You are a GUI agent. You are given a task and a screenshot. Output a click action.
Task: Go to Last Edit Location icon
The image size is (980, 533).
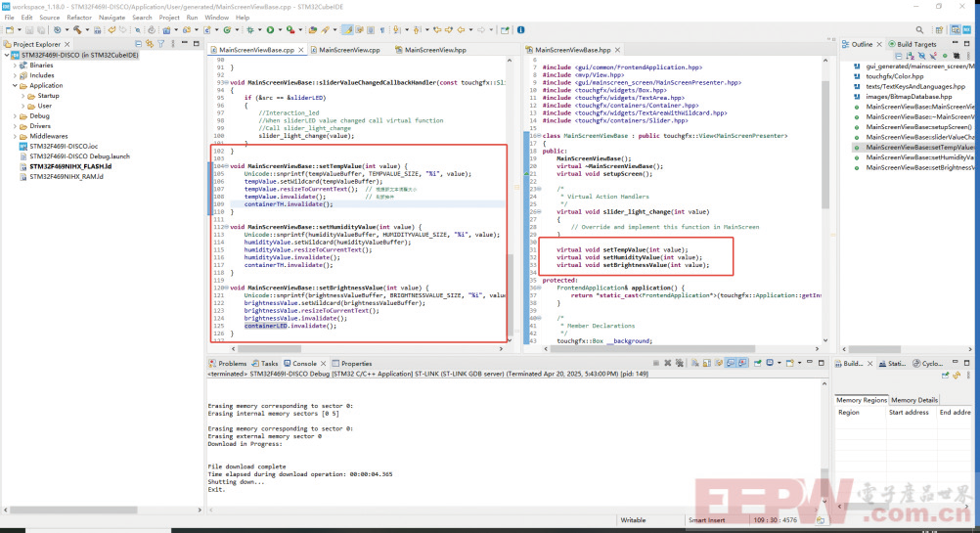tap(437, 29)
